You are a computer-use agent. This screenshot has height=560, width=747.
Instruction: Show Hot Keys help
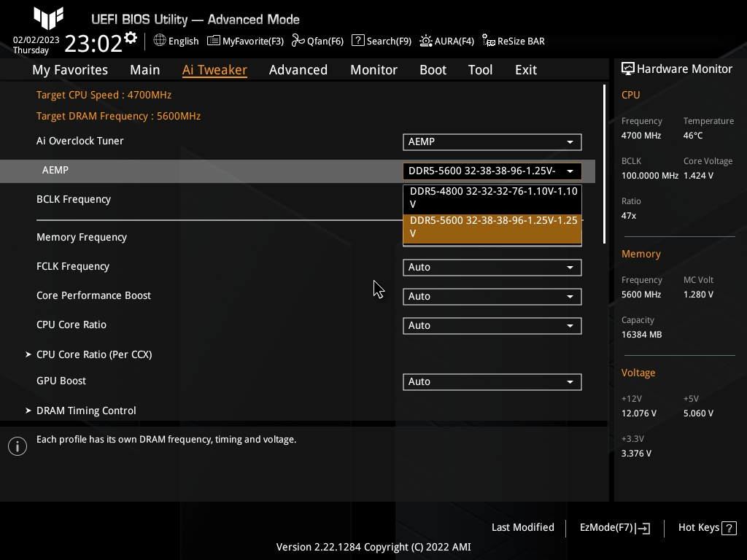click(708, 528)
